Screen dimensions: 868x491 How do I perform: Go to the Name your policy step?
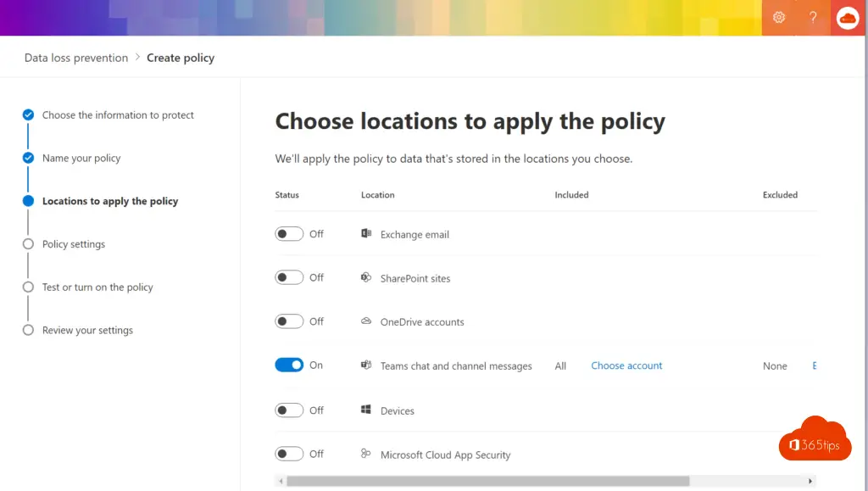(81, 159)
